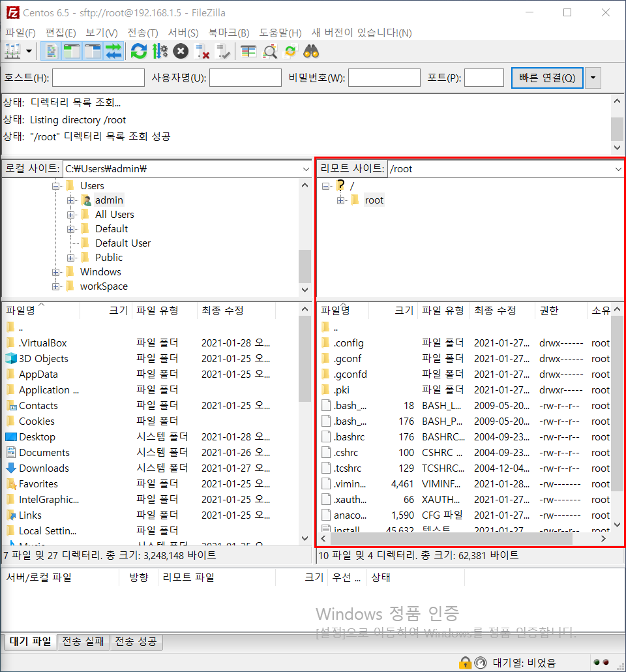Focus the 포트(P) input field
Screen dimensions: 626x672
pos(484,78)
